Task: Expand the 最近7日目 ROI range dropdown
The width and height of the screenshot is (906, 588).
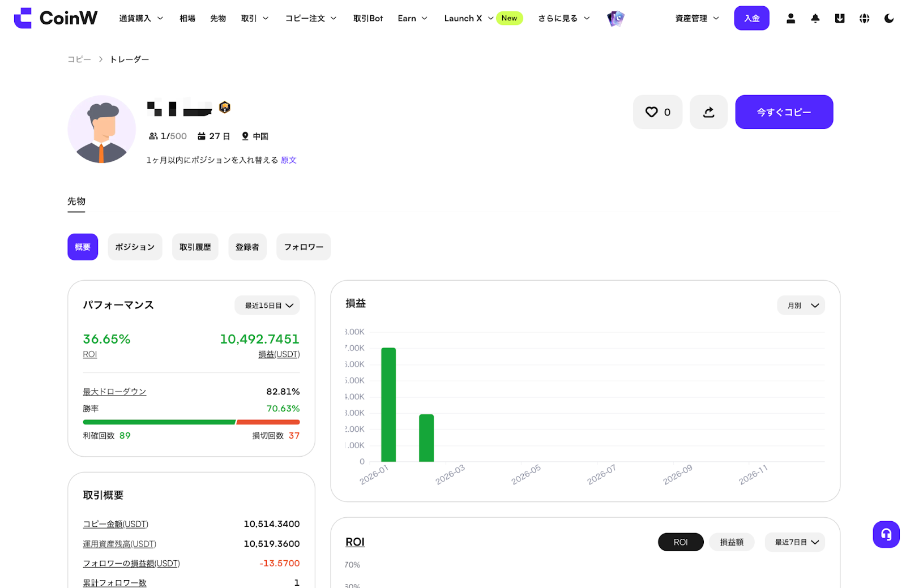Action: [794, 542]
